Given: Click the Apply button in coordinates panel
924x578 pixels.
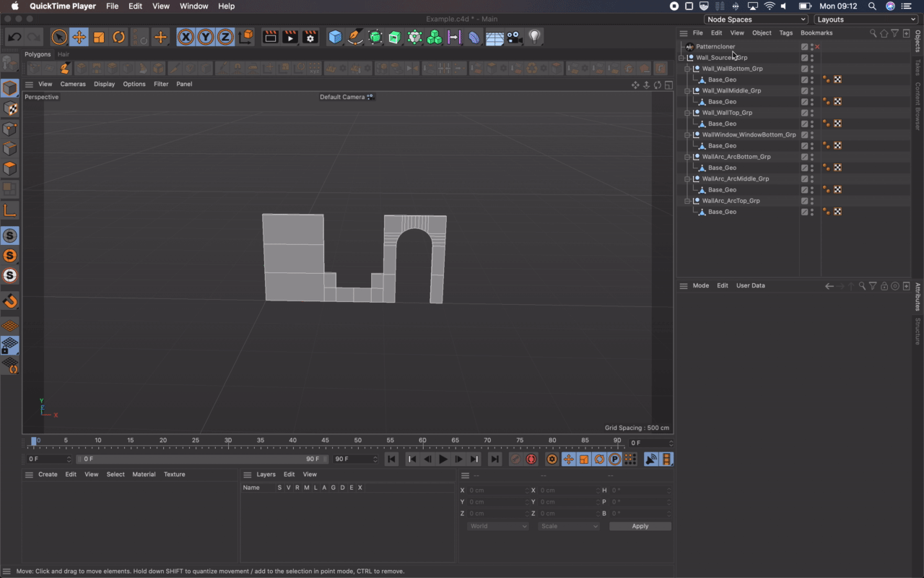Looking at the screenshot, I should (640, 527).
